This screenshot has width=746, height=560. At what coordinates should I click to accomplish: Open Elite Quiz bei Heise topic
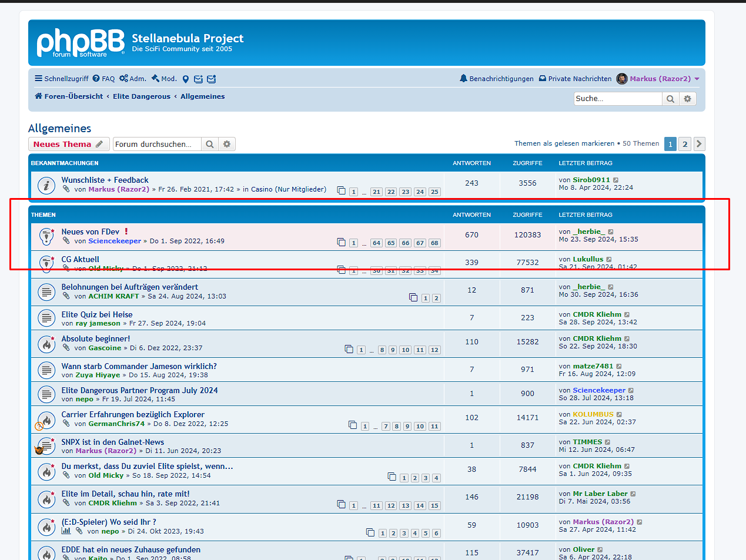[x=97, y=314]
